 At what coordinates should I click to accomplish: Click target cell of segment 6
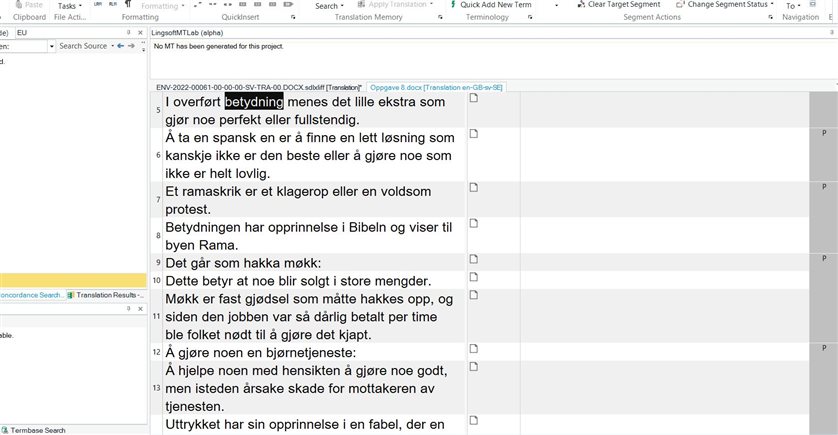click(x=665, y=155)
